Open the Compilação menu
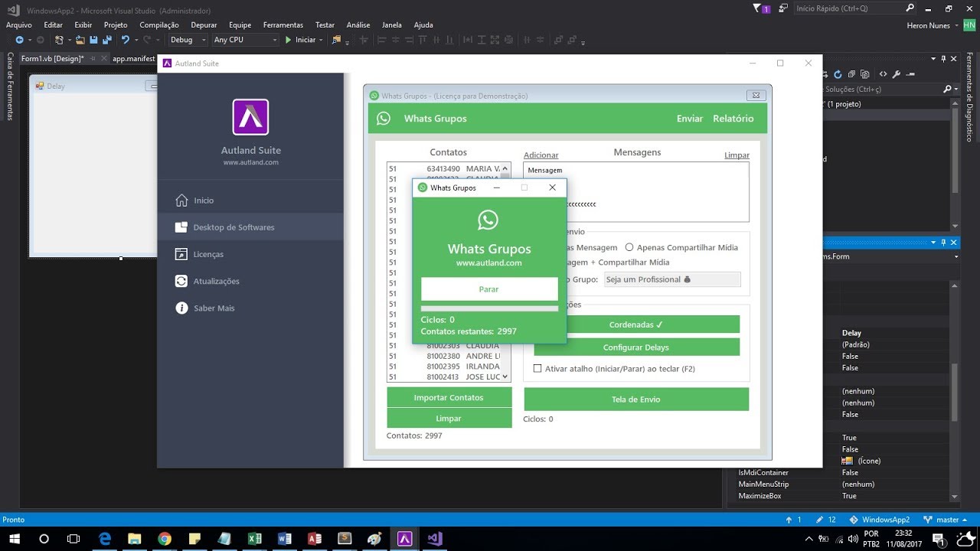The image size is (980, 551). [x=159, y=25]
